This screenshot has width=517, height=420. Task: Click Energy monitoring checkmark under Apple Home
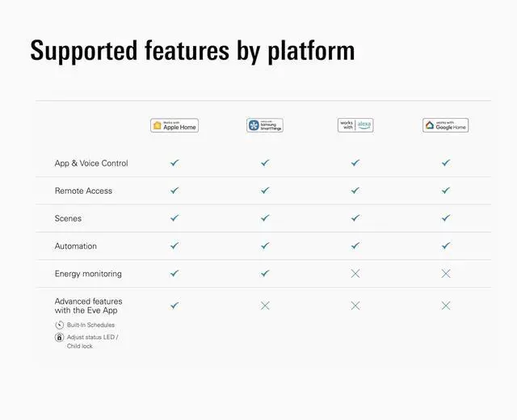pyautogui.click(x=174, y=273)
